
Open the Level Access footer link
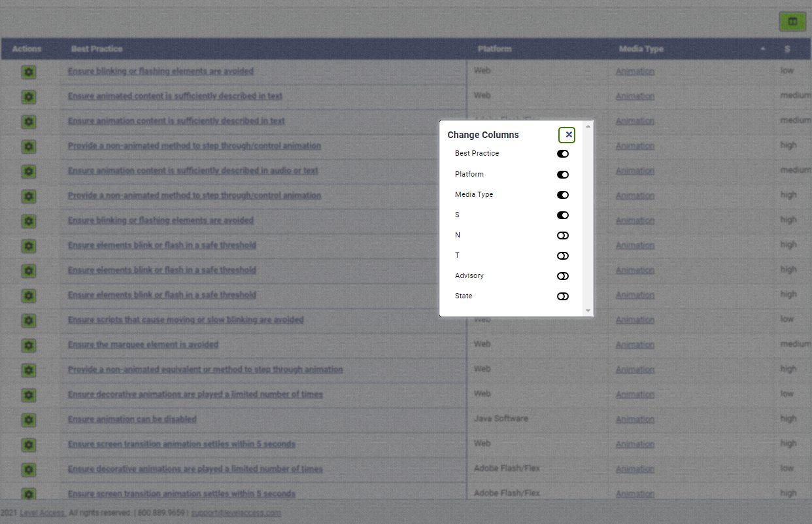pos(43,513)
